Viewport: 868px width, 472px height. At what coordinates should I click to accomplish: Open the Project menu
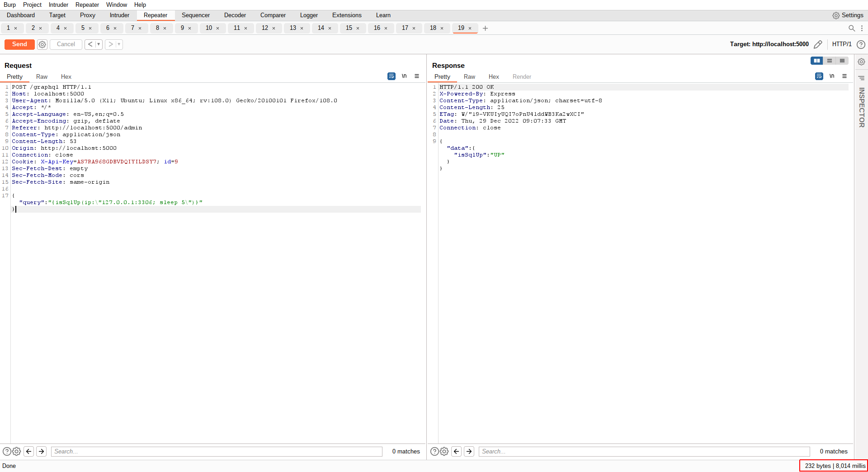32,5
